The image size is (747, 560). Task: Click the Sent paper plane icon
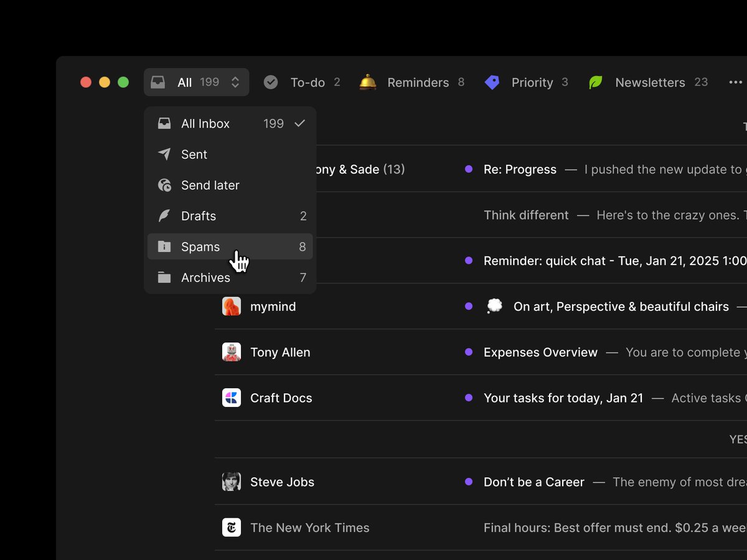click(x=164, y=154)
